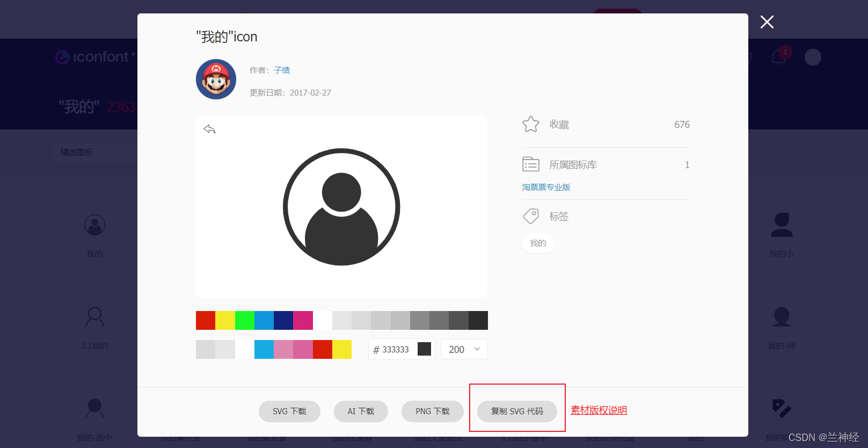Pick the sky blue swatch in top palette
This screenshot has height=448, width=868.
264,320
